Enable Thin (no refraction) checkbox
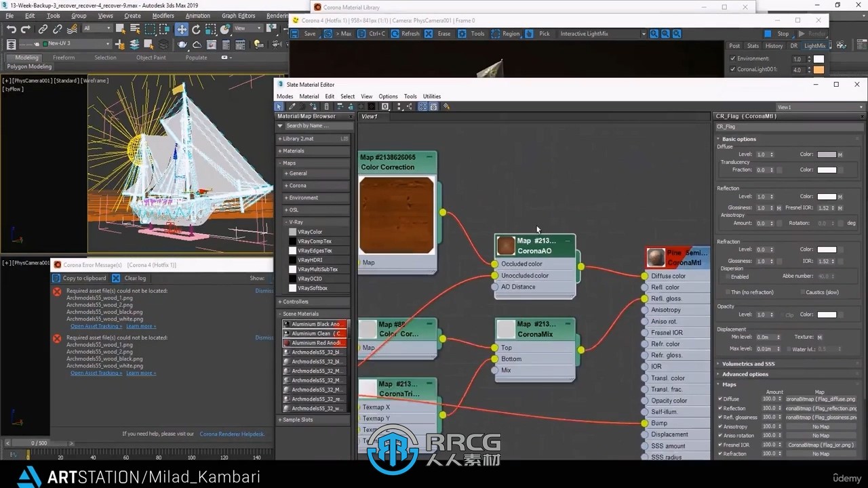Screen dimensions: 868x488 click(728, 292)
